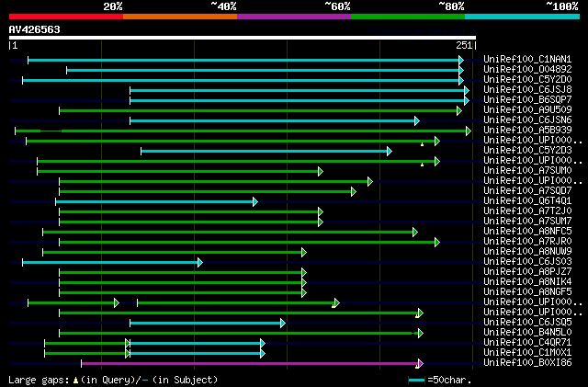Click the yellow gap icon in Large gaps legend
The image size is (588, 387).
pos(75,381)
